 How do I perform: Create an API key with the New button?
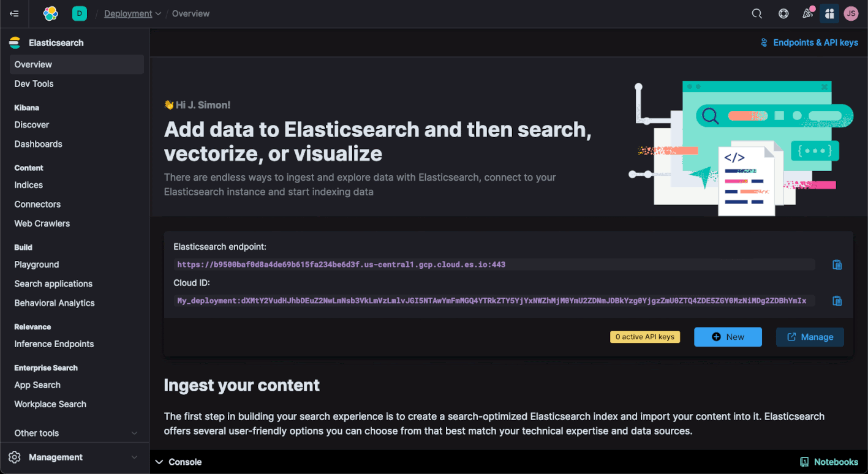tap(728, 337)
